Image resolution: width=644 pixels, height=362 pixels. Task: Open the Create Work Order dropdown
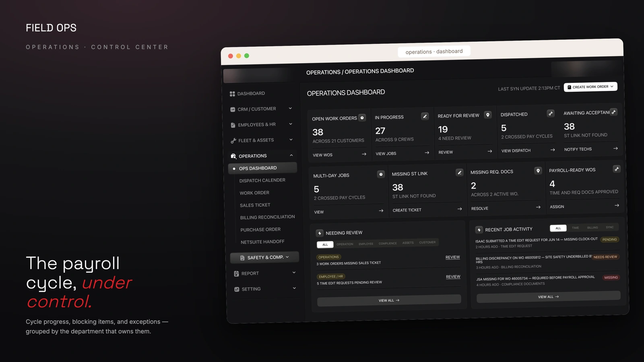590,87
